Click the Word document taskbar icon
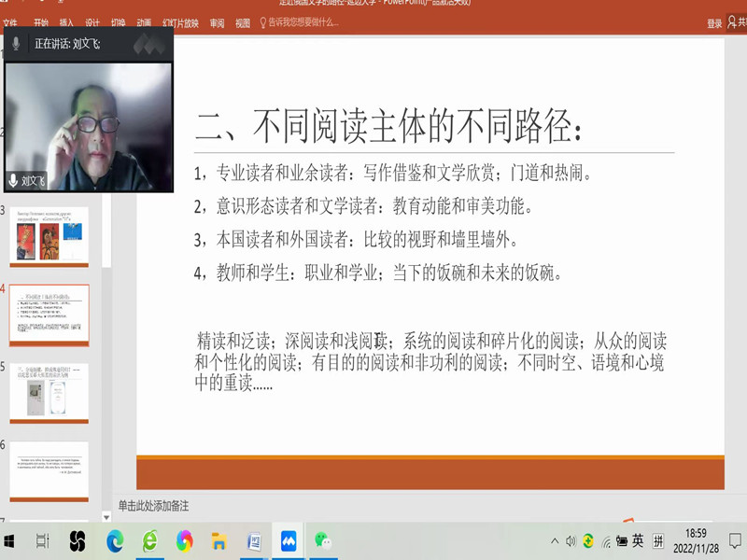Viewport: 747px width, 560px height. (253, 540)
